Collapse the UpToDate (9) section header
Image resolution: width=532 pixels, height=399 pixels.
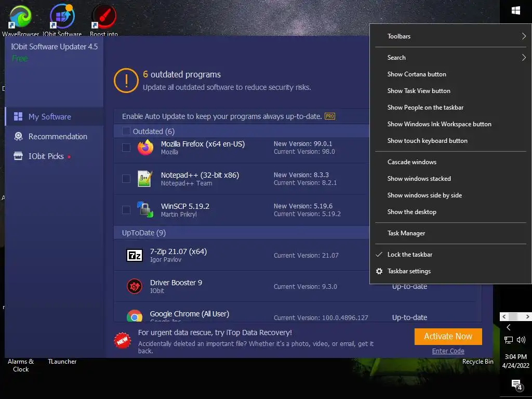click(x=241, y=233)
